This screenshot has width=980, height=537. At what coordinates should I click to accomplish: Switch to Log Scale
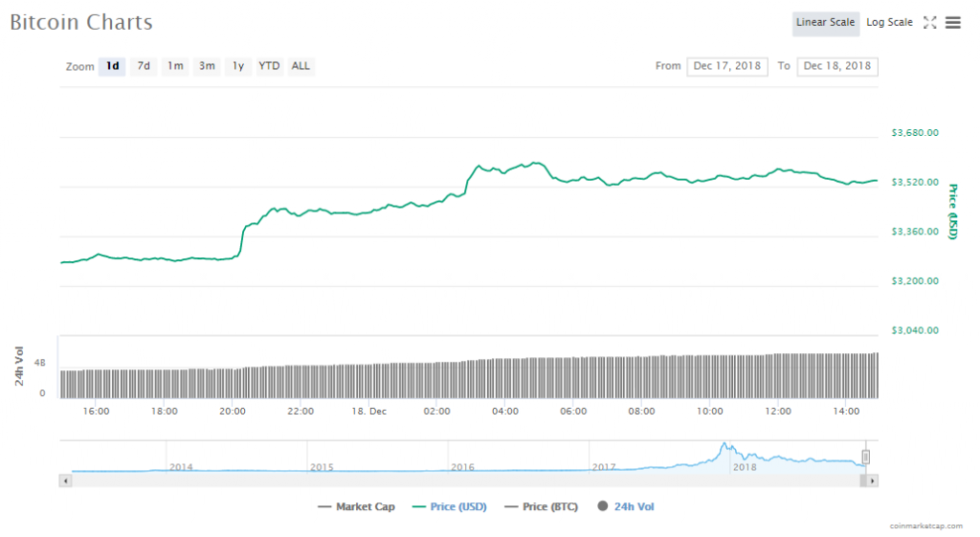click(889, 23)
